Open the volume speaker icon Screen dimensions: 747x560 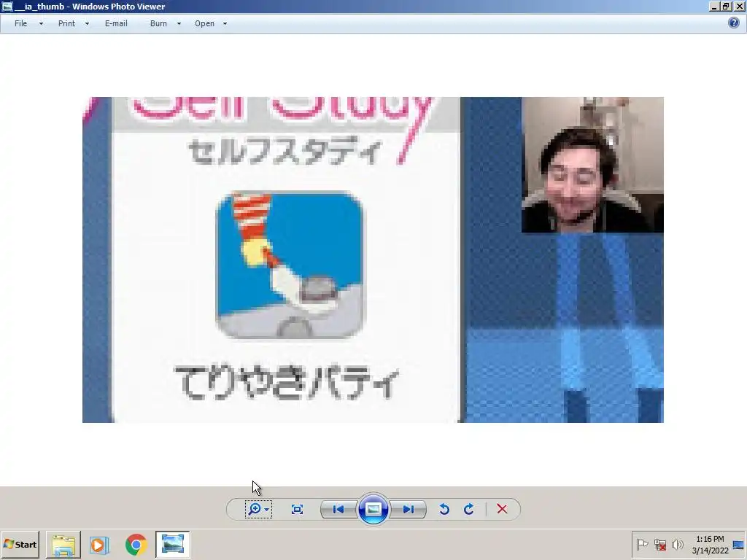click(677, 544)
